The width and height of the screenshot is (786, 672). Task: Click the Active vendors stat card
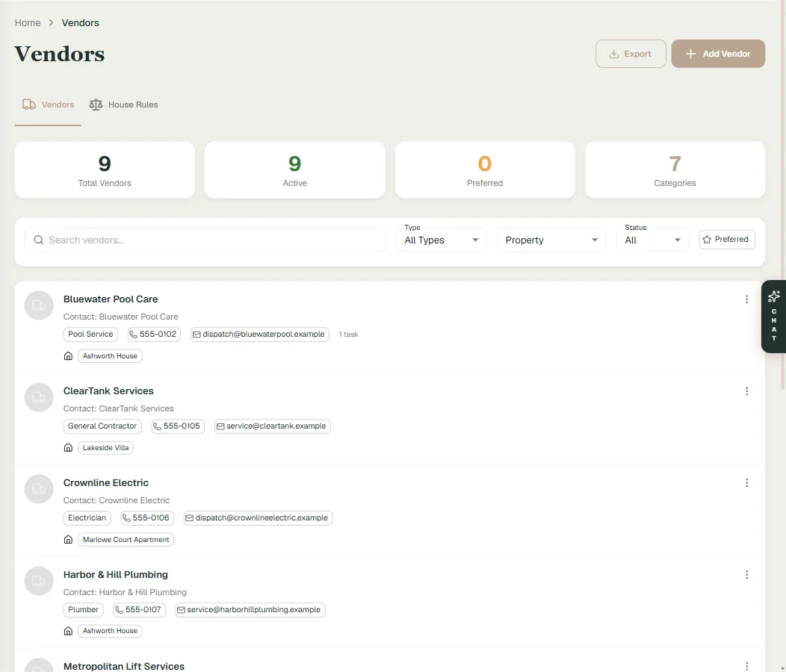[x=294, y=170]
